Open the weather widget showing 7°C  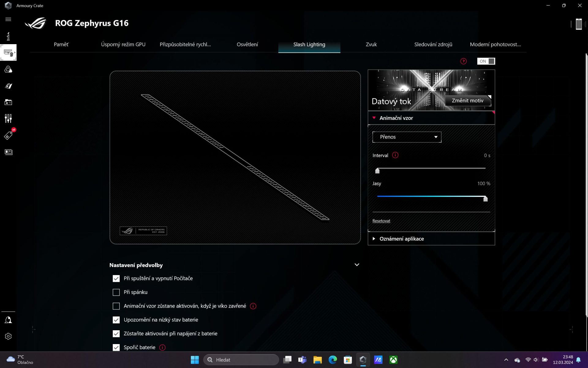pos(20,360)
